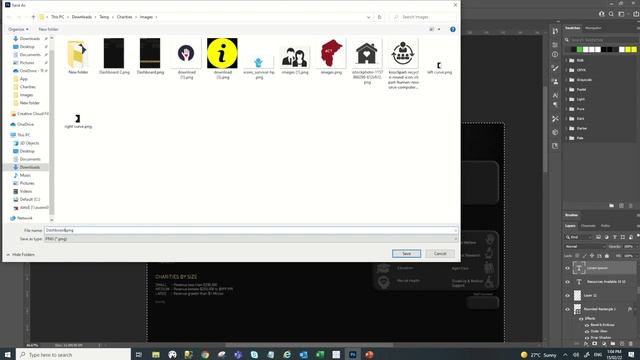The image size is (640, 360).
Task: Hide the Rounded Rectangle 1 layer
Action: point(567,309)
